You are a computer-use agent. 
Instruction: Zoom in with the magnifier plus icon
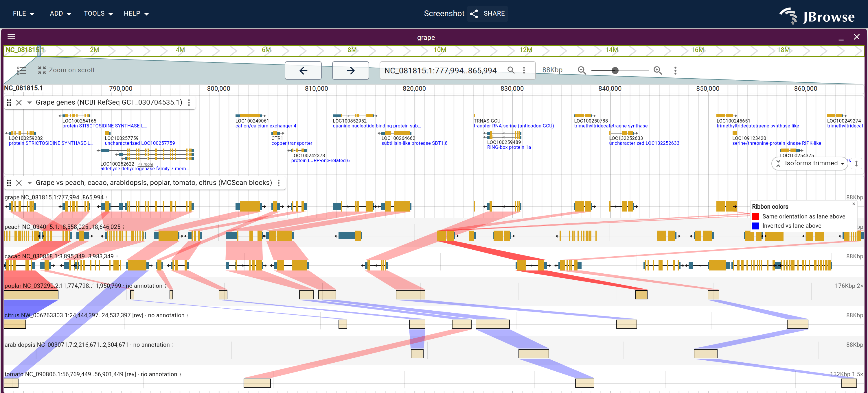657,70
